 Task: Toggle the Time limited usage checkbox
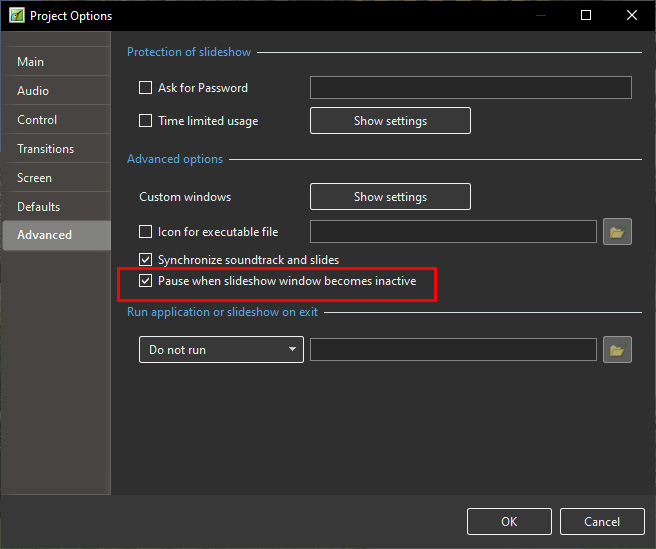[146, 121]
